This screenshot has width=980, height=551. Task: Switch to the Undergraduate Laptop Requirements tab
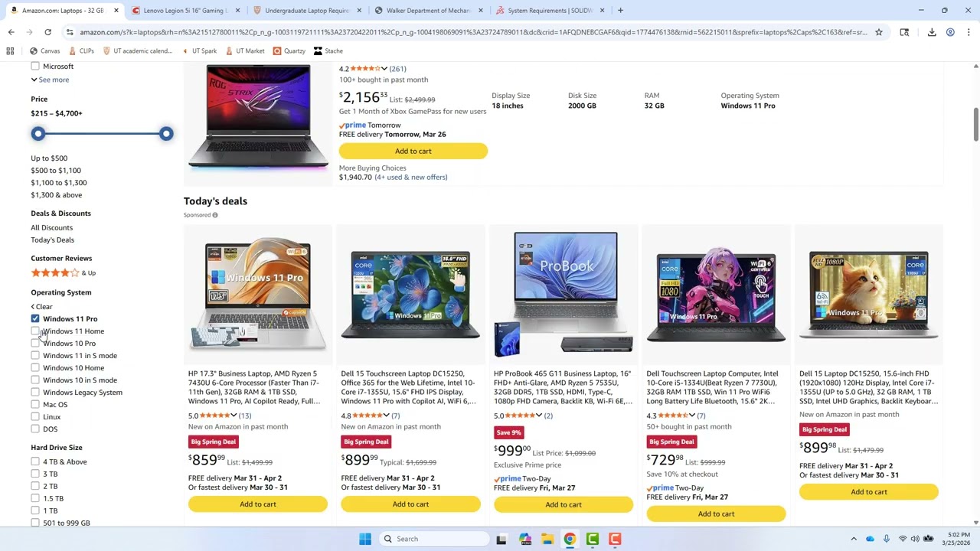click(x=307, y=11)
